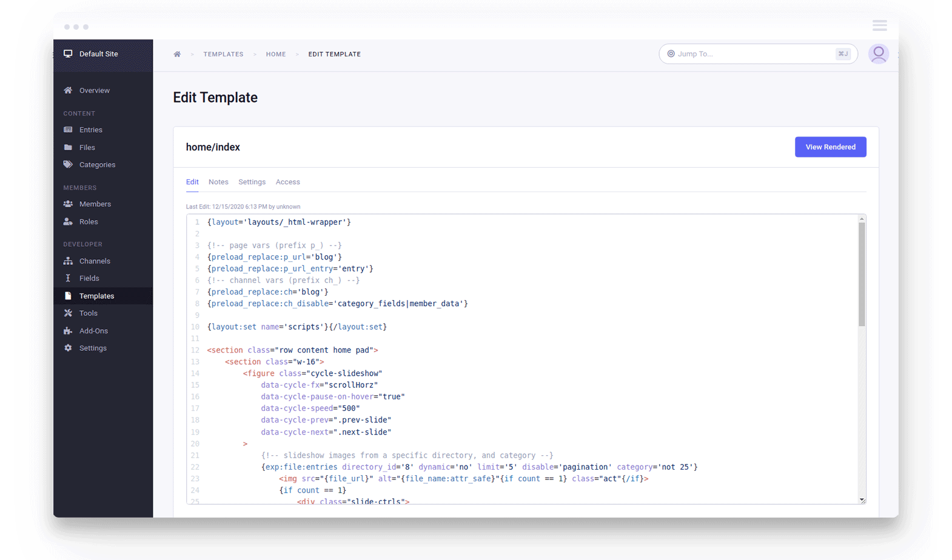
Task: Click the View Rendered button
Action: 830,147
